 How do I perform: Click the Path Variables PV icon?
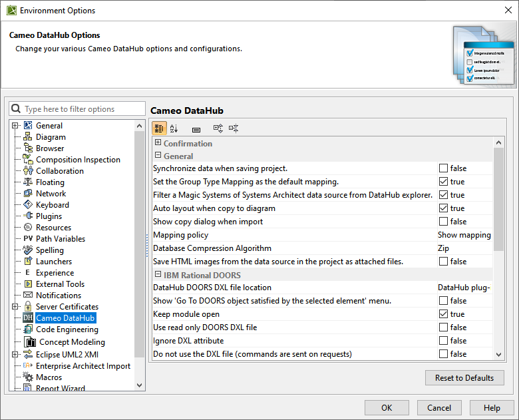point(28,238)
